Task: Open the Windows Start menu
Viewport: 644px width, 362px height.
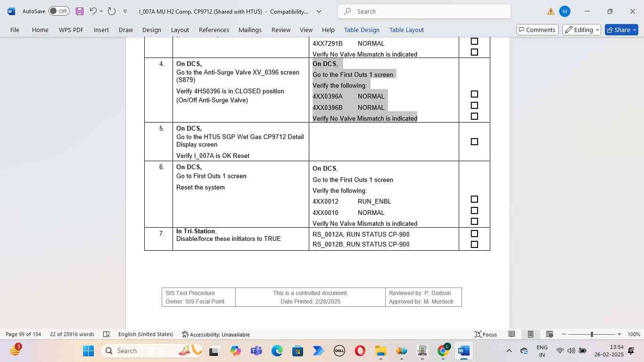Action: coord(88,351)
